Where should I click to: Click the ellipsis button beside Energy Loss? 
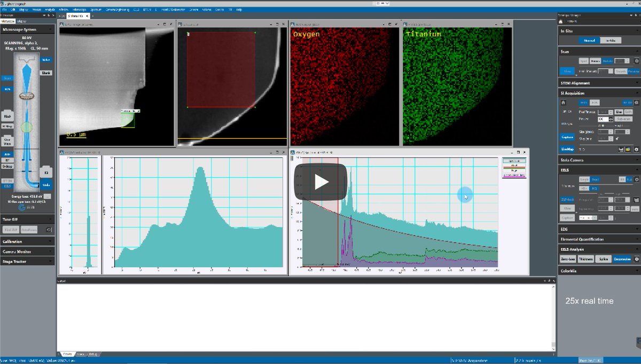(47, 196)
